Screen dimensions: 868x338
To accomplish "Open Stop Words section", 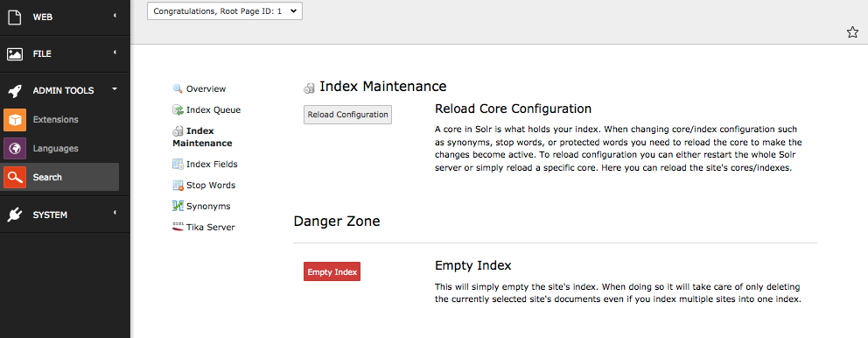I will [x=211, y=185].
